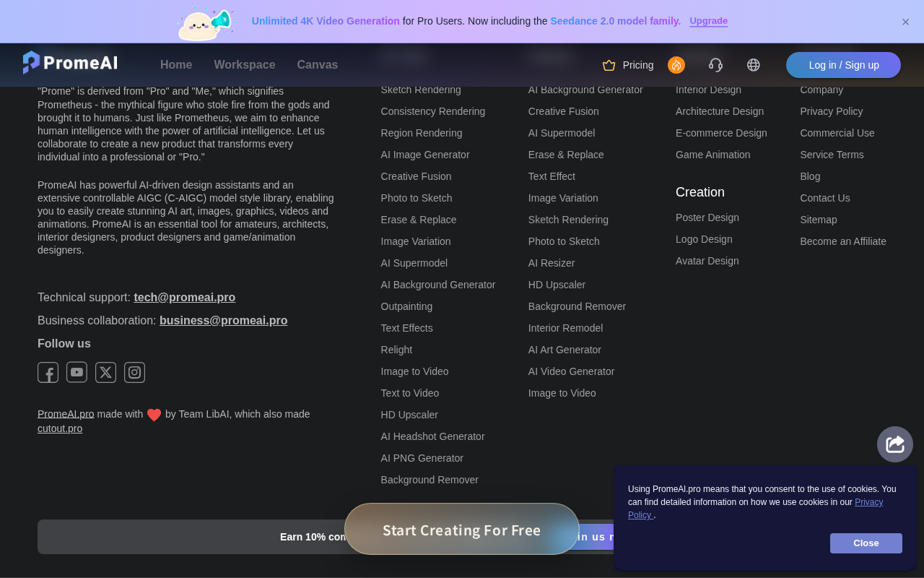924x578 pixels.
Task: Open the Facebook social icon
Action: [x=48, y=372]
